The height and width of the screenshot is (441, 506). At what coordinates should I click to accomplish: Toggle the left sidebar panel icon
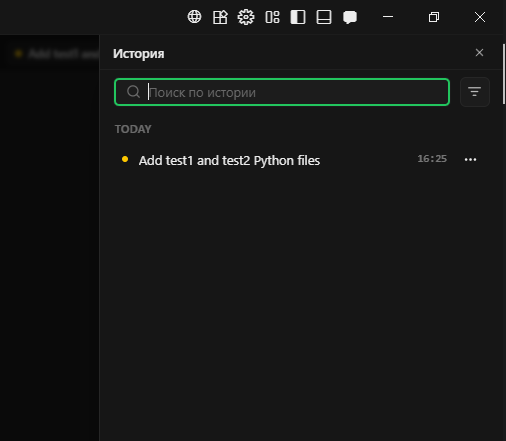click(x=298, y=17)
